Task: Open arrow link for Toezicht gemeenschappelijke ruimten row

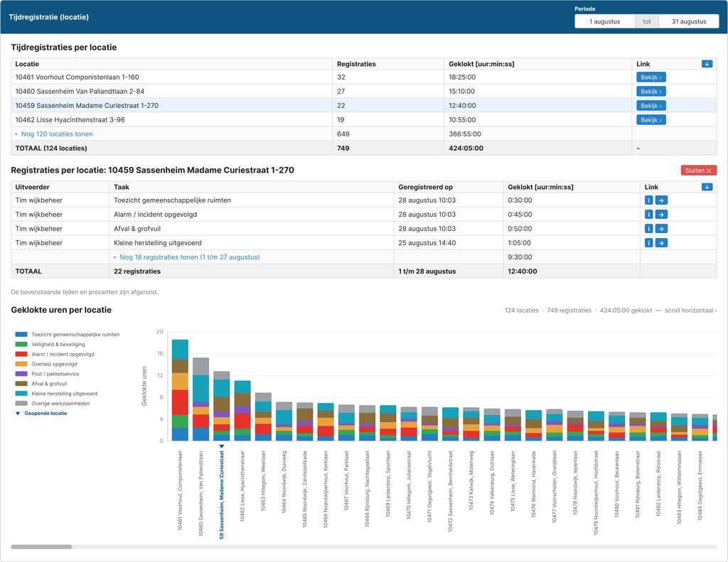Action: (661, 200)
